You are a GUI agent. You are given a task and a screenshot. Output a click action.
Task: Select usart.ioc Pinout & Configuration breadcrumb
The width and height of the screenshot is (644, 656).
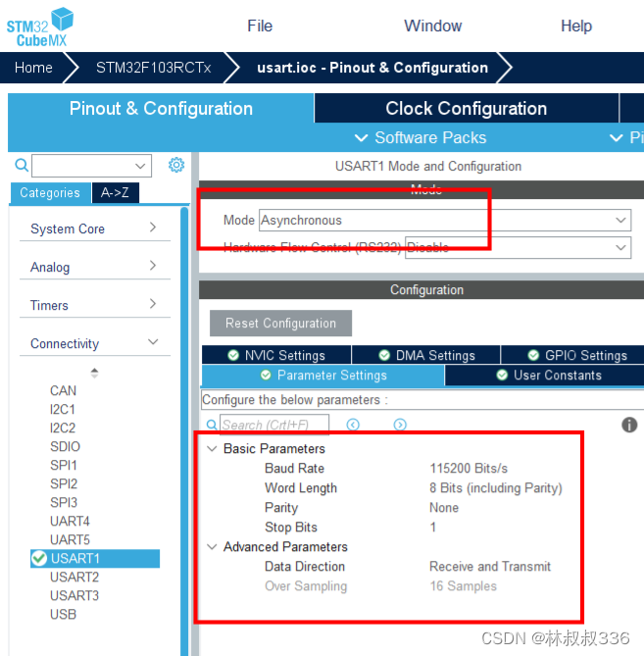tap(372, 68)
